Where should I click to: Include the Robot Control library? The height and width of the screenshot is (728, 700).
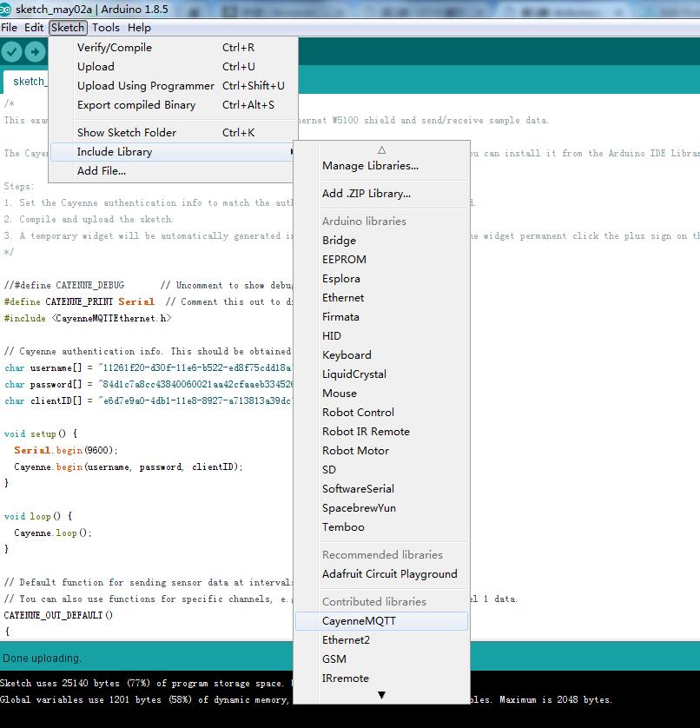tap(381, 413)
